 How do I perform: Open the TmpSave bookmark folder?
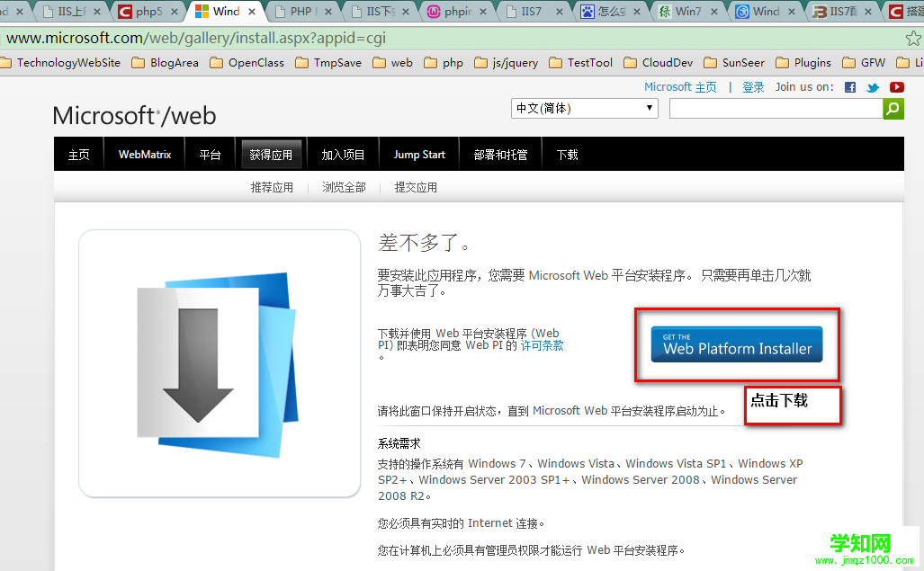point(328,62)
